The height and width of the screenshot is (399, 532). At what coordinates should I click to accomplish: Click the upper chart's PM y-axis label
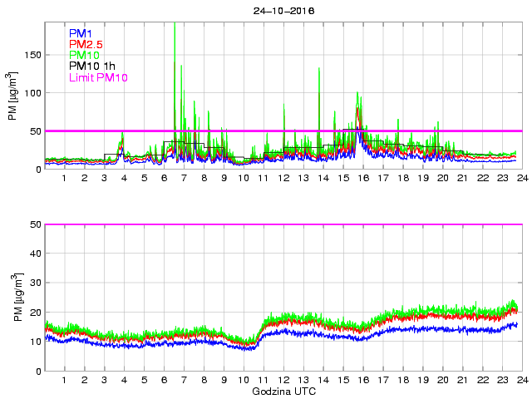click(x=14, y=96)
